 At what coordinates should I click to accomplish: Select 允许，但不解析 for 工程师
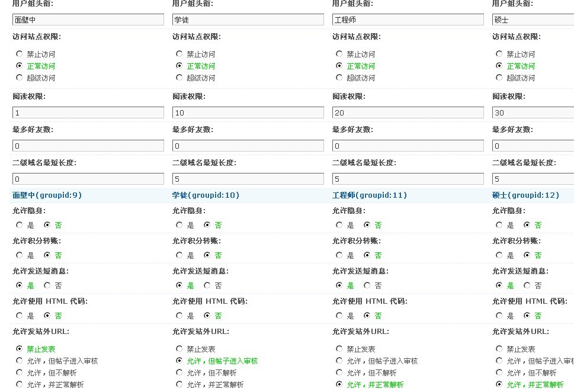tap(339, 372)
